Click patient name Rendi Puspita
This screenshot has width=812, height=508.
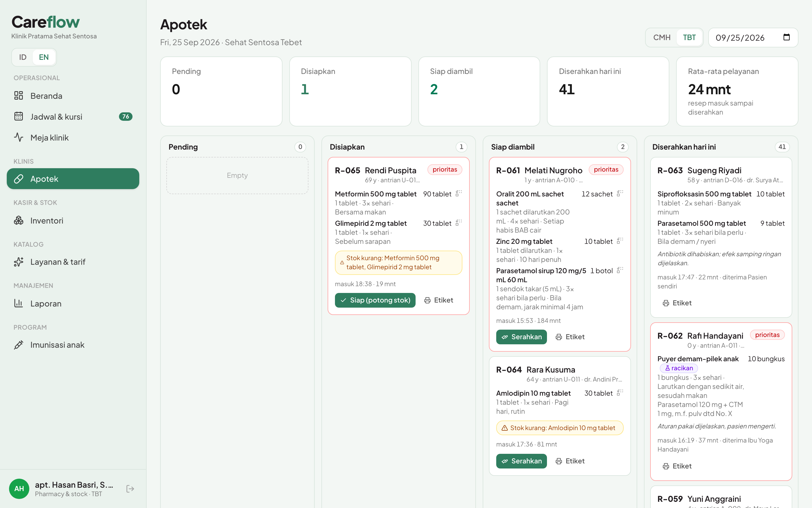390,170
